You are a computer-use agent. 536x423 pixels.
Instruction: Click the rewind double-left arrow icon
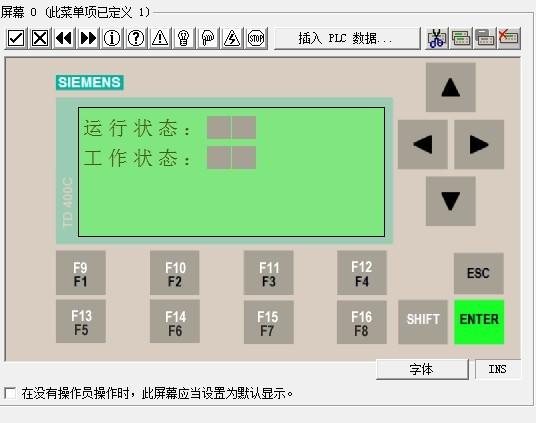[64, 38]
